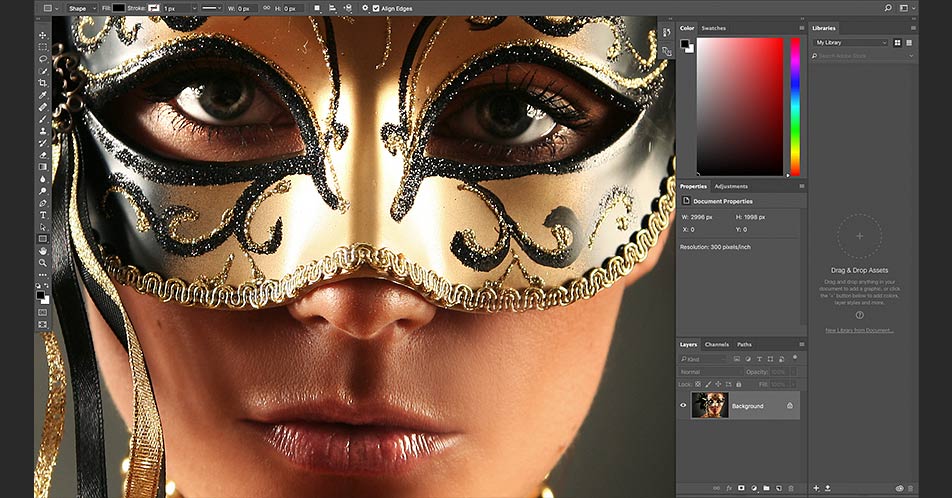The image size is (952, 498).
Task: Select the Eyedropper tool
Action: [42, 95]
